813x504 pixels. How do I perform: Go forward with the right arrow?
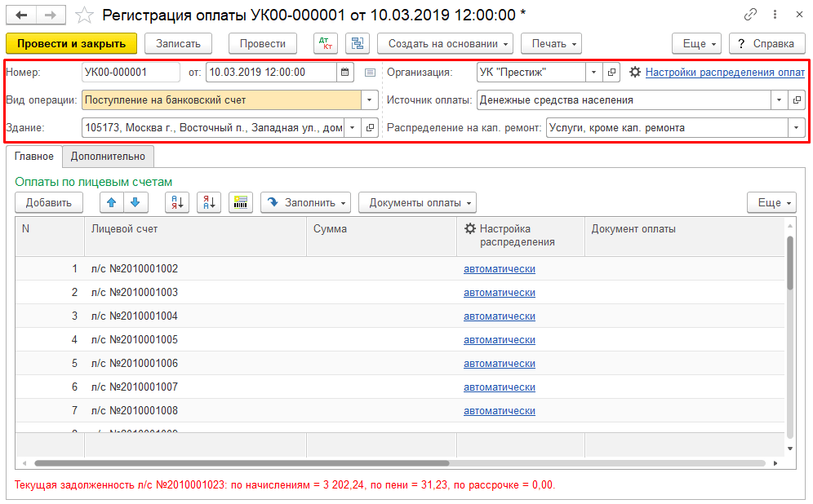[51, 15]
